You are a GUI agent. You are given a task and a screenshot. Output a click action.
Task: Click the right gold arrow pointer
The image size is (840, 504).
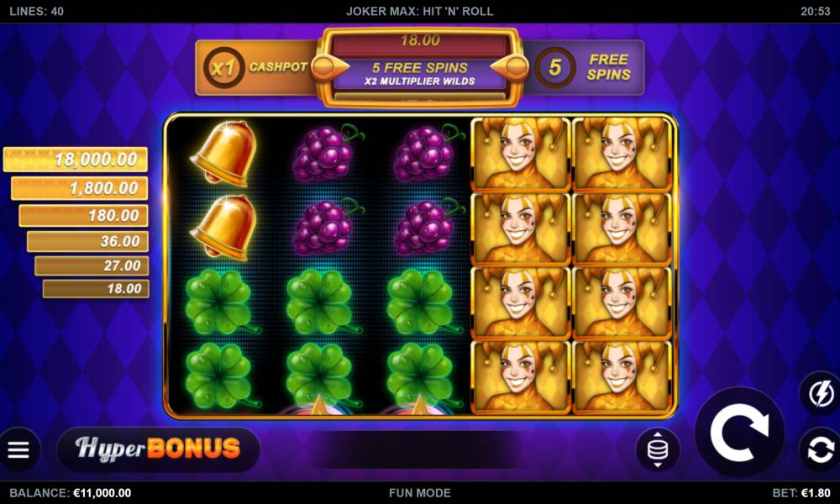tap(509, 67)
